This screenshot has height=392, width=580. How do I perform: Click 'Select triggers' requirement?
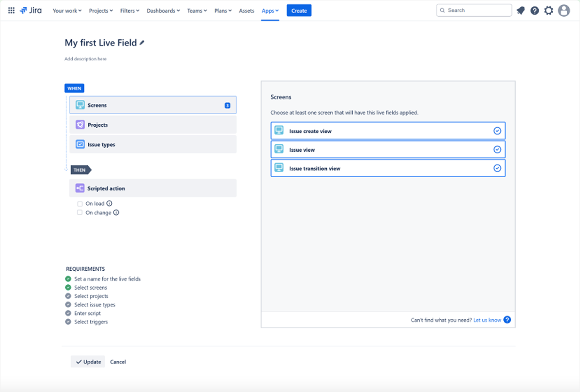coord(91,322)
